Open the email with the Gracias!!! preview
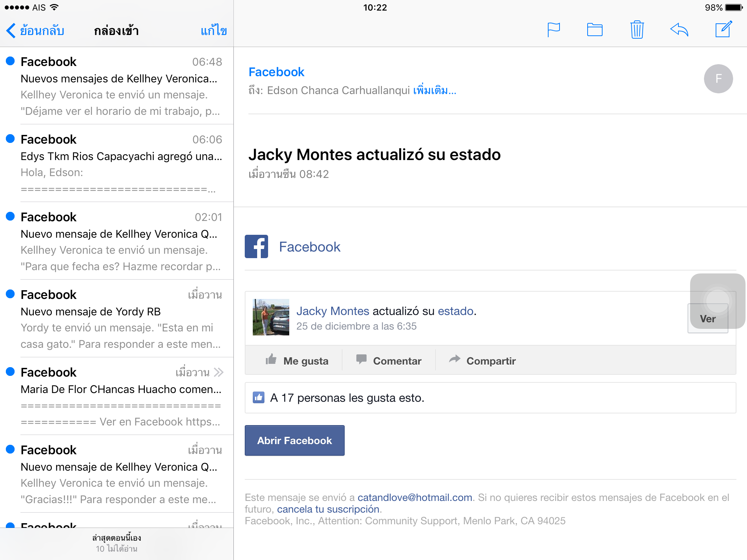This screenshot has height=560, width=747. (x=117, y=474)
